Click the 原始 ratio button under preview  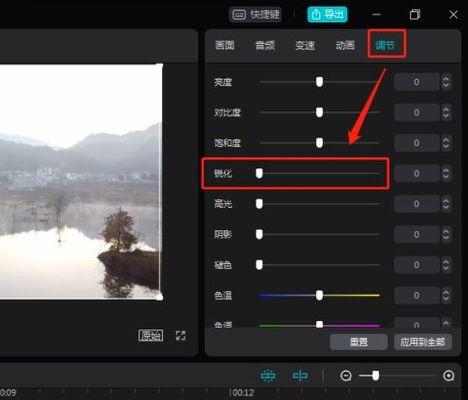pyautogui.click(x=151, y=336)
